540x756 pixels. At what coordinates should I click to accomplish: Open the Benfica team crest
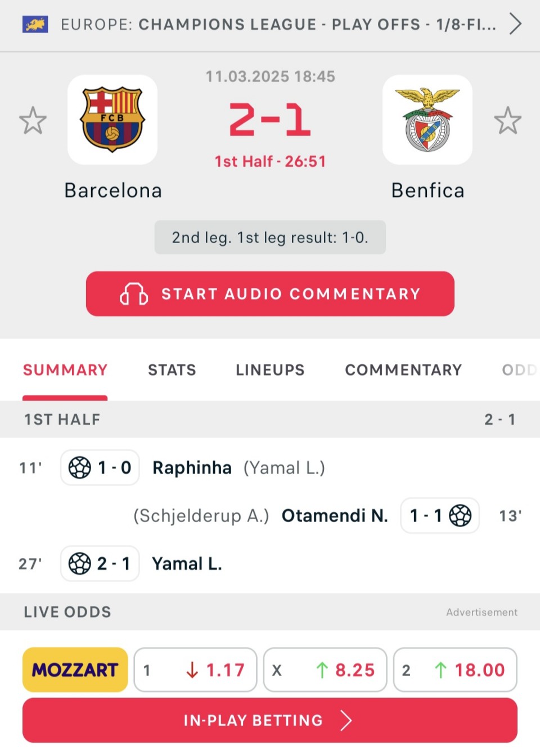point(427,119)
